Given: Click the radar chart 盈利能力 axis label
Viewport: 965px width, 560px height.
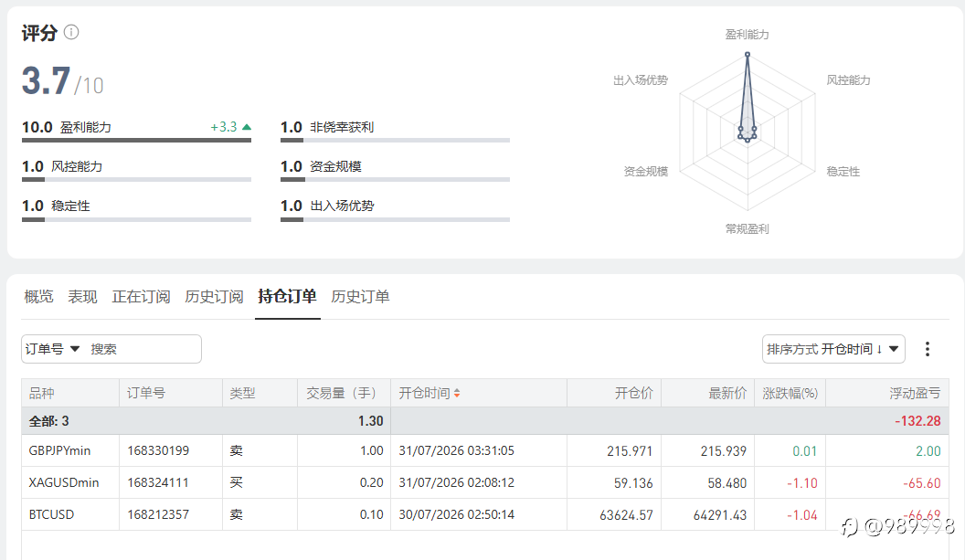Looking at the screenshot, I should [748, 35].
